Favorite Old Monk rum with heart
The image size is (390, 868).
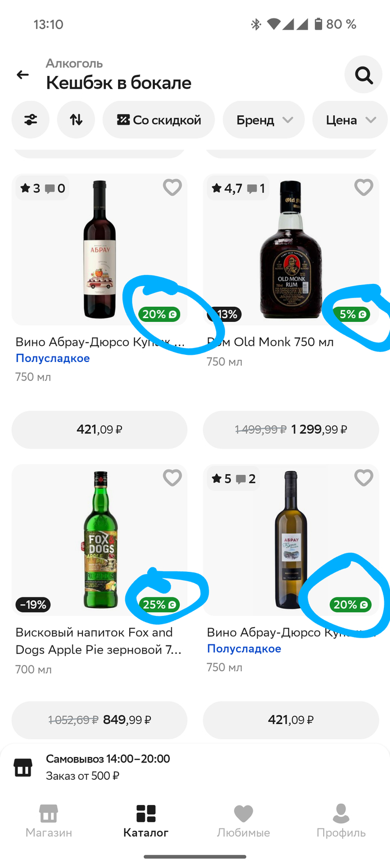pos(364,187)
